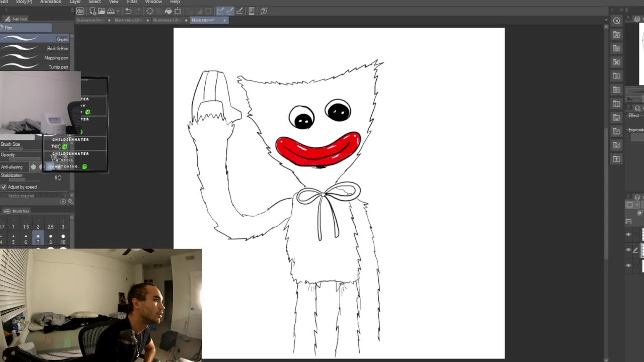Expand the document tabs list arrow
The width and height of the screenshot is (644, 362).
tap(606, 20)
